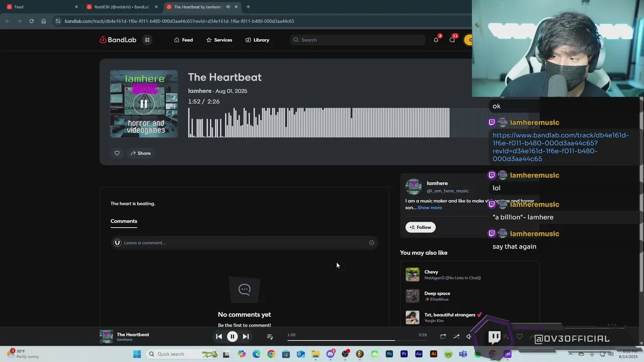Open the weather widget on taskbar
644x362 pixels.
pos(24,354)
